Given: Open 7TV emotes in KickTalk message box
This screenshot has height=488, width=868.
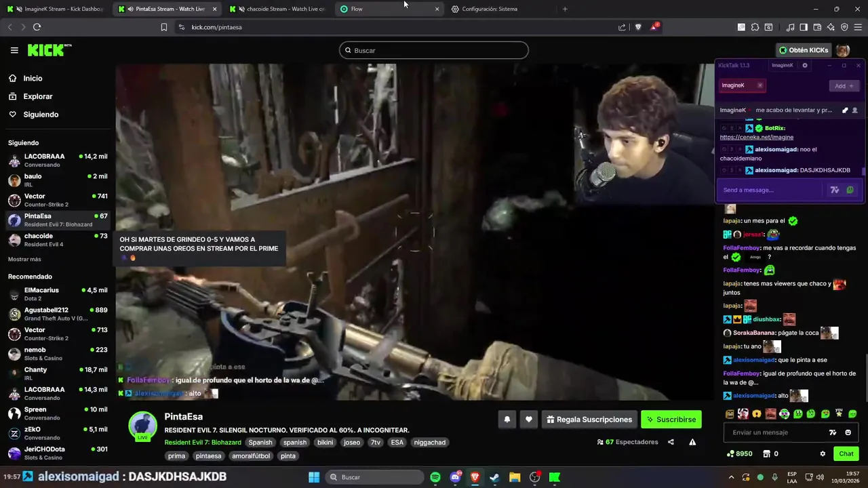Looking at the screenshot, I should (835, 190).
